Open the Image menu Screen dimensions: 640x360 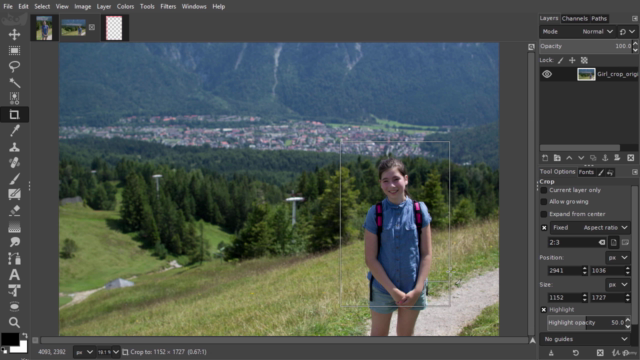[x=82, y=7]
